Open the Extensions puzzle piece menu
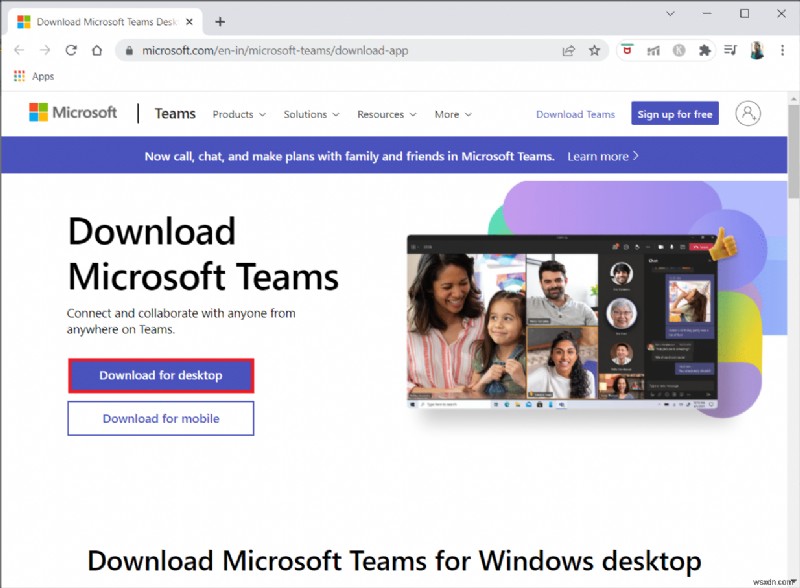Screen dimensions: 800x588 pyautogui.click(x=705, y=51)
